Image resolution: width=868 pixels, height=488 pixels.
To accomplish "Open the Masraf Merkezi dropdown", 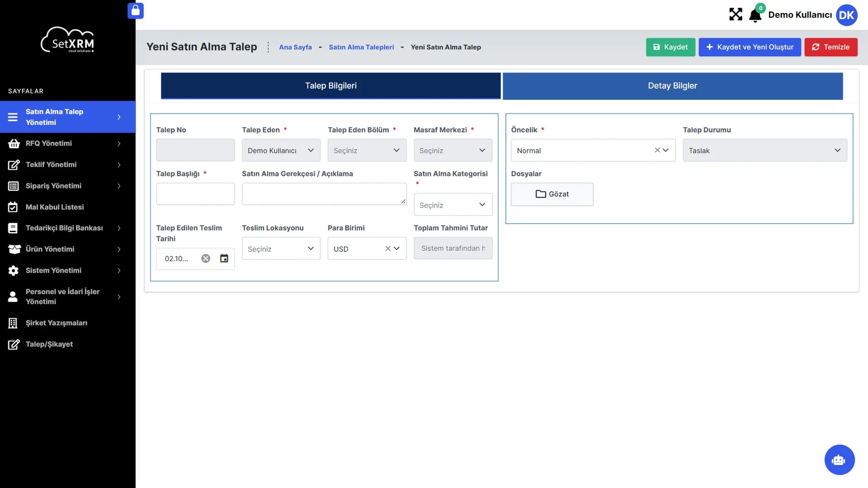I will click(453, 150).
